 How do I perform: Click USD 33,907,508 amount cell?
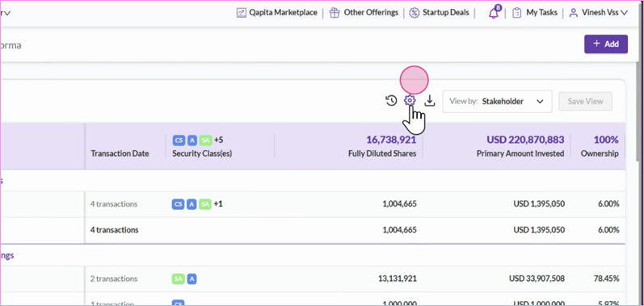click(537, 279)
